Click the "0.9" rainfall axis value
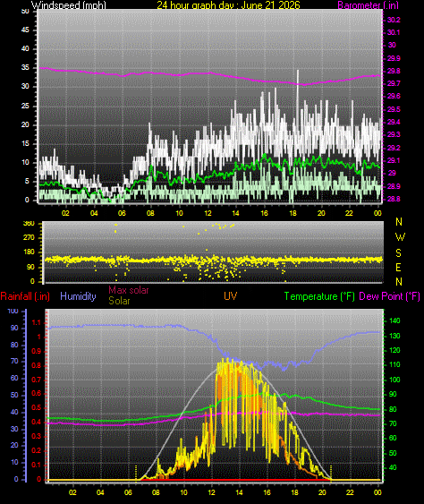 point(37,351)
